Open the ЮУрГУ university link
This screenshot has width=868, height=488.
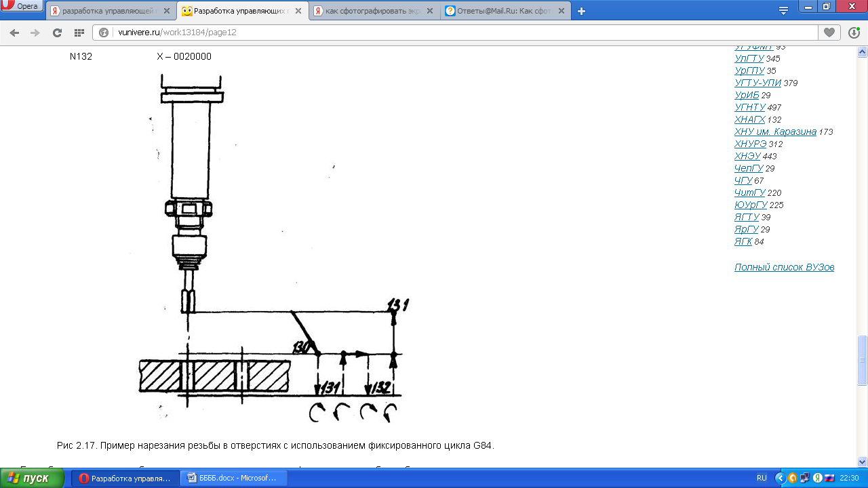pyautogui.click(x=751, y=205)
